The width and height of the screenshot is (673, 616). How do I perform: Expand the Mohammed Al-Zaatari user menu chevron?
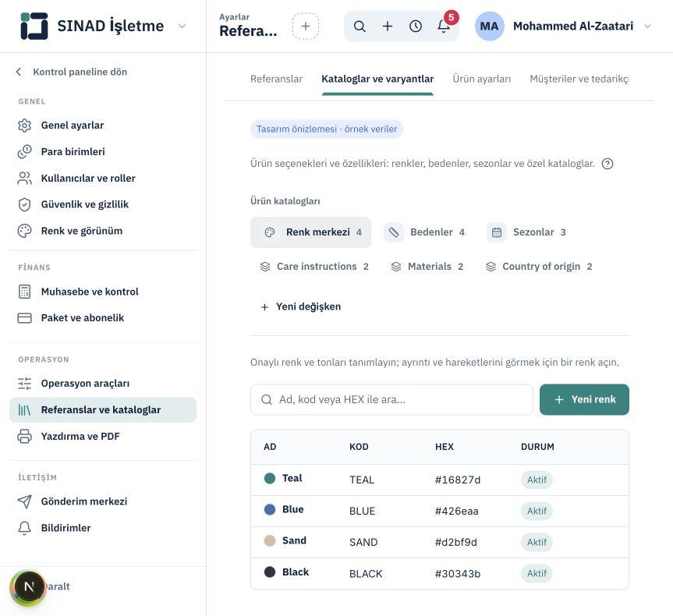tap(648, 27)
